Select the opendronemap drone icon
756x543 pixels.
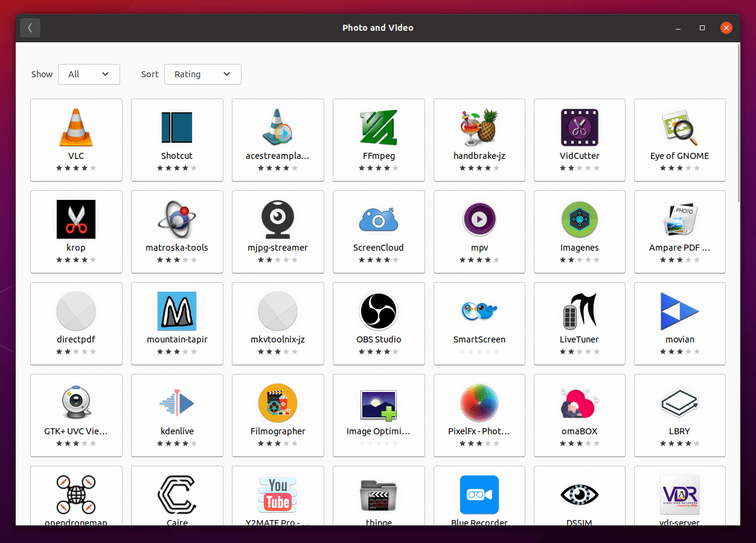click(x=76, y=495)
